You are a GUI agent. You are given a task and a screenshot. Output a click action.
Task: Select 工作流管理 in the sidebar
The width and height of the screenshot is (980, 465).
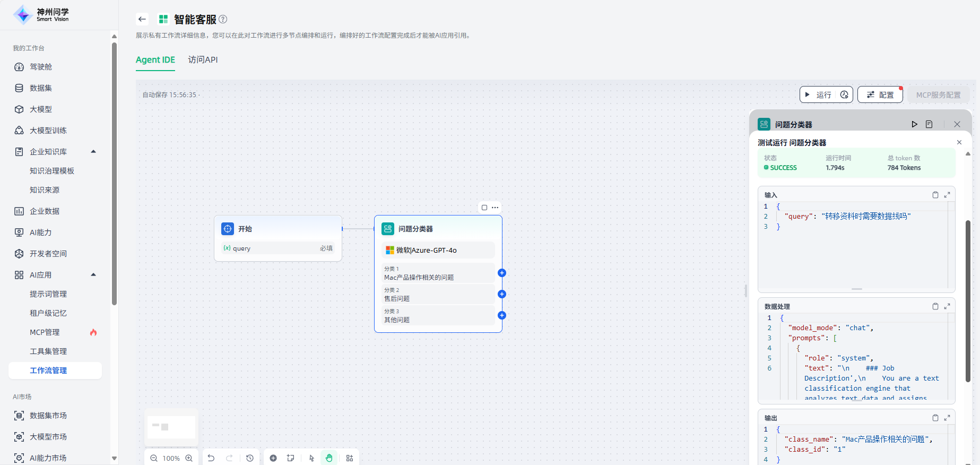[x=55, y=371]
